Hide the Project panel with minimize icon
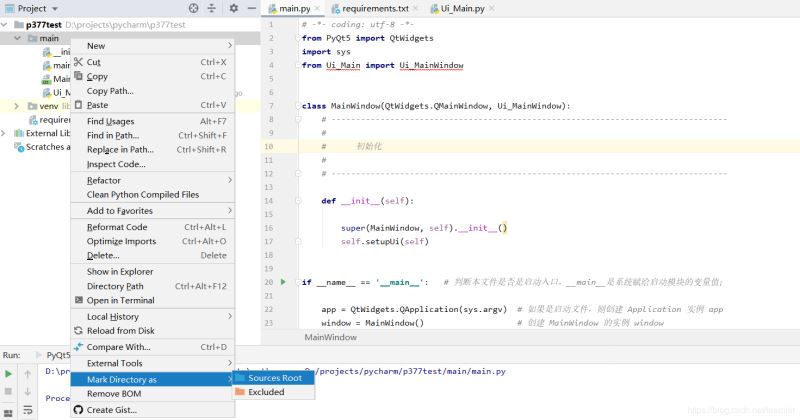800x420 pixels. 250,8
